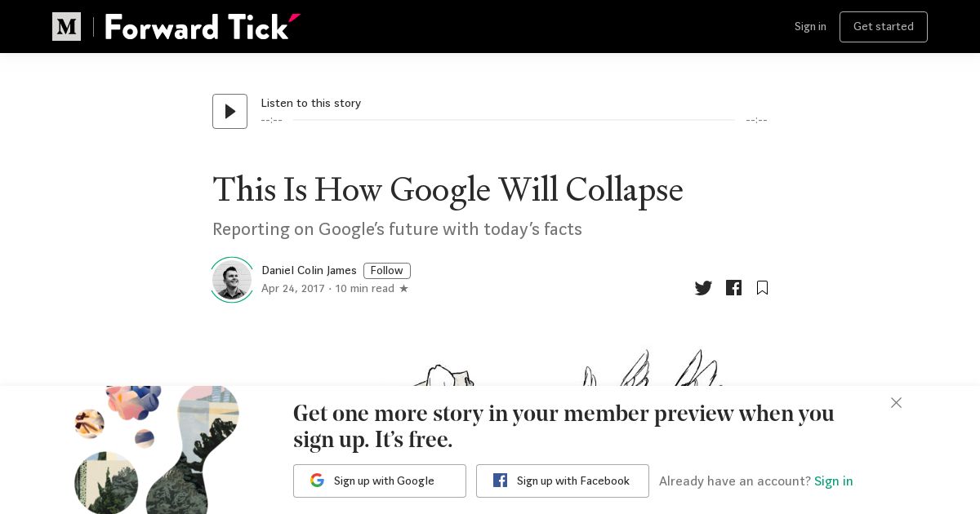Click the Medium M logo icon
The image size is (980, 514).
click(66, 27)
